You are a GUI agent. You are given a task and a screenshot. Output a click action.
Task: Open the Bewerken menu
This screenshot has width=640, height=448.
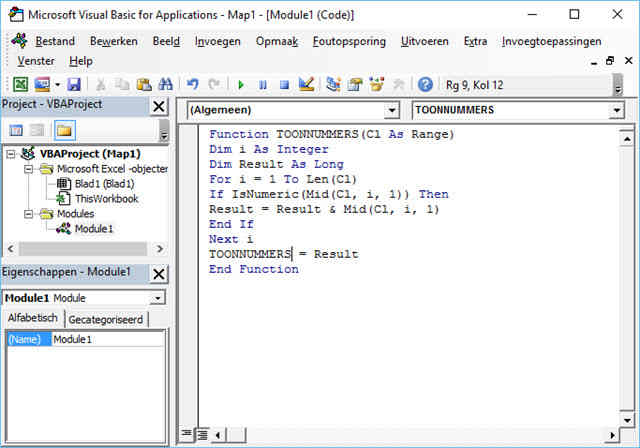point(113,41)
